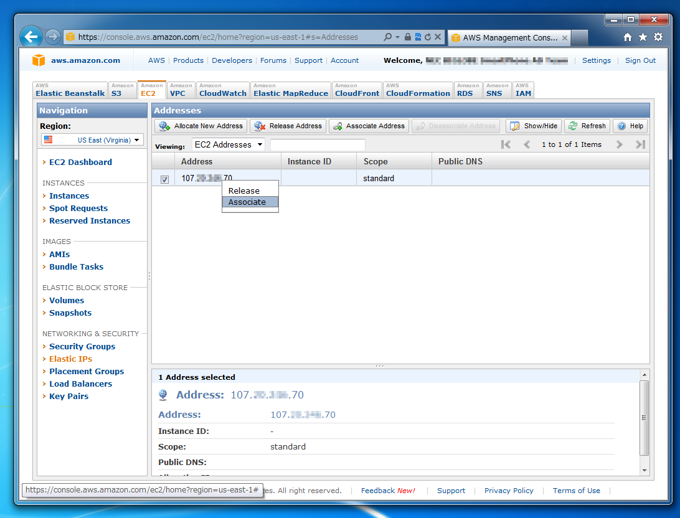Screen dimensions: 680x518
Task: Open Placement Groups link
Action: coord(87,371)
